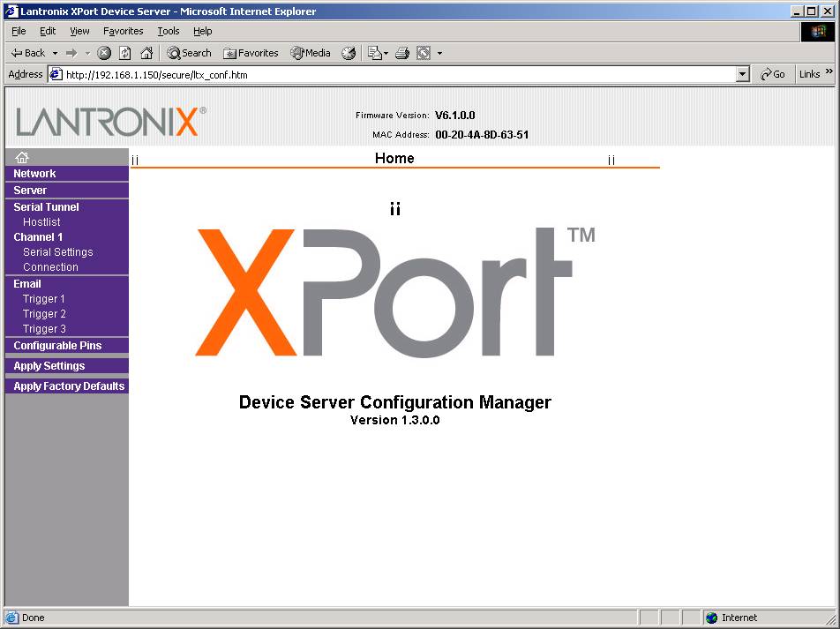The width and height of the screenshot is (840, 629).
Task: Click the Go button
Action: (x=773, y=74)
